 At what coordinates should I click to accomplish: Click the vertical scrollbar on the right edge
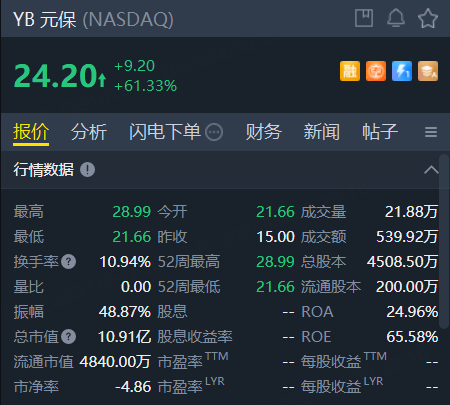pos(444,241)
